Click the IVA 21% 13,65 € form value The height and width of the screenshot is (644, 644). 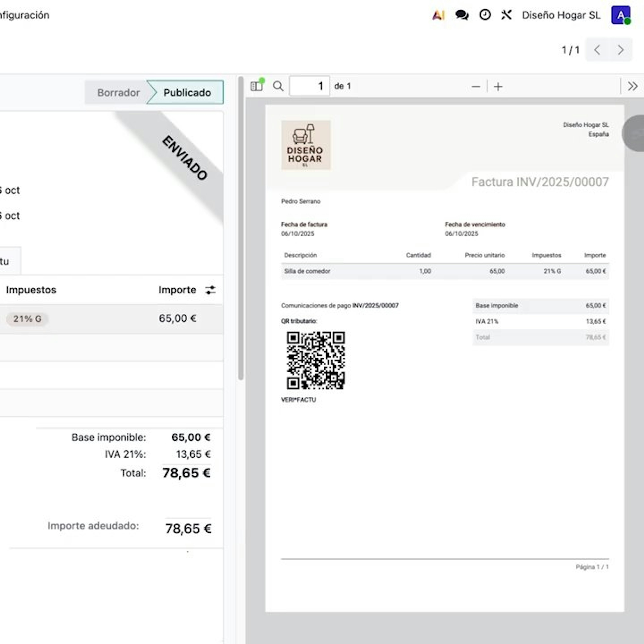(193, 454)
